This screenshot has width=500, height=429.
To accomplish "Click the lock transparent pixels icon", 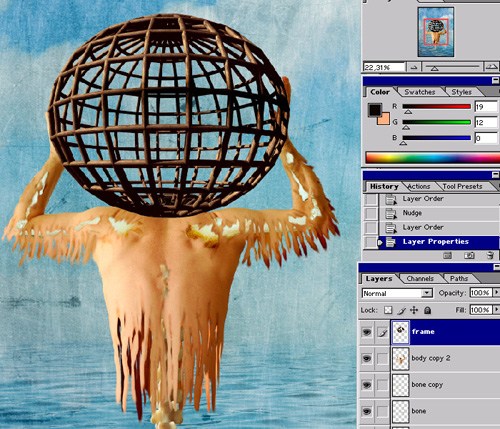I will [x=388, y=310].
